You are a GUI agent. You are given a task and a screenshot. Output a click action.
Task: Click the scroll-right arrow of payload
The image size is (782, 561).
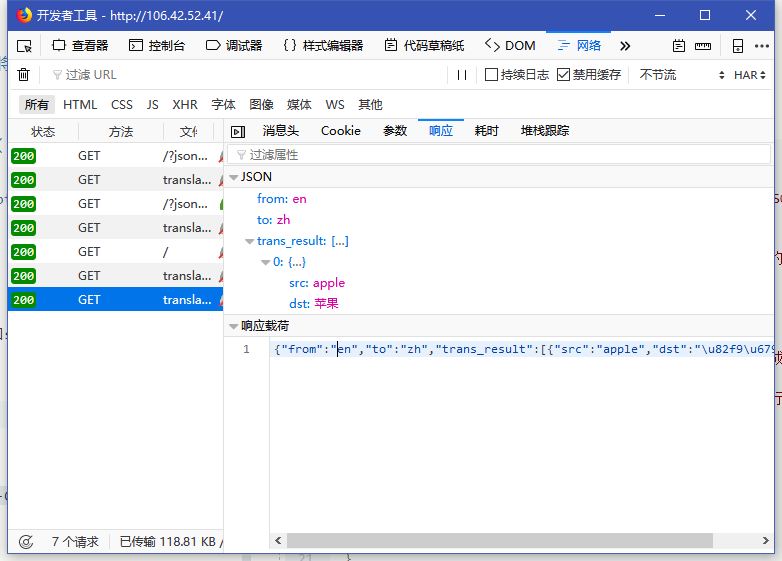pyautogui.click(x=766, y=541)
